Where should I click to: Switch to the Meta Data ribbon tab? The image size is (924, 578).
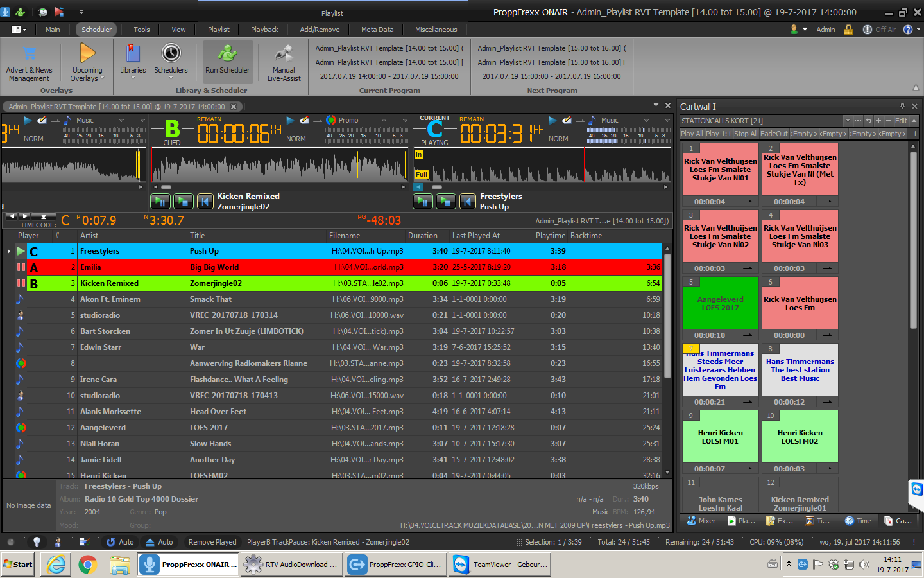tap(377, 30)
